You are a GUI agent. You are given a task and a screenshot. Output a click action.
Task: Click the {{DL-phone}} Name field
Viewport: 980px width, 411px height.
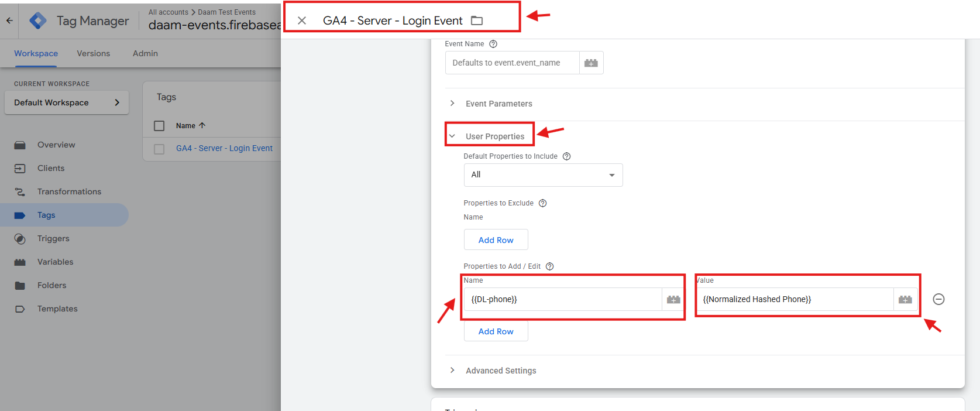point(563,299)
